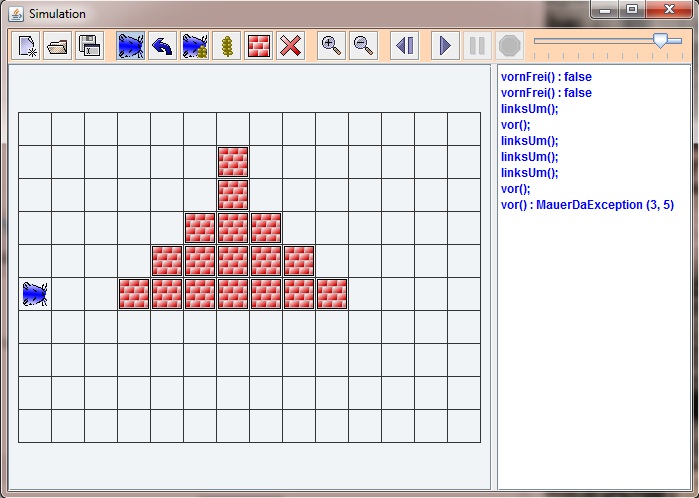This screenshot has width=699, height=498.
Task: Click the greyed-out pause button
Action: pos(477,45)
